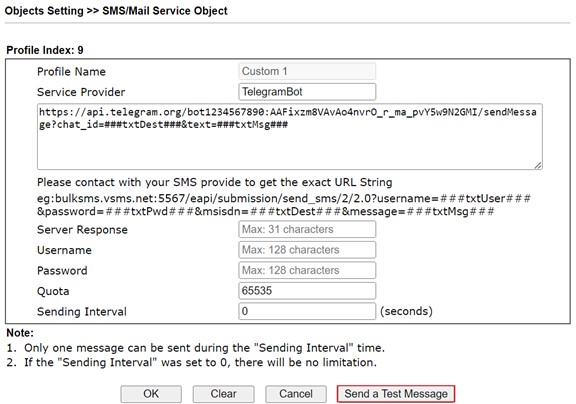This screenshot has height=404, width=576.
Task: Send a Test Message
Action: tap(396, 394)
